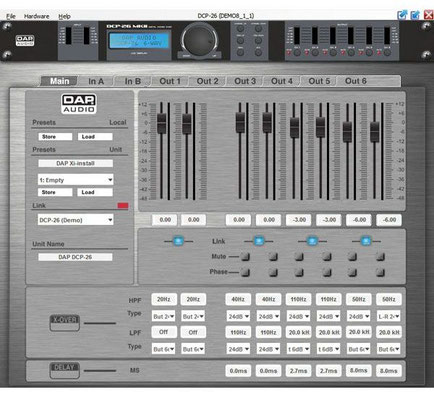This screenshot has width=434, height=400.
Task: Invert phase on output channel 4
Action: click(x=327, y=272)
